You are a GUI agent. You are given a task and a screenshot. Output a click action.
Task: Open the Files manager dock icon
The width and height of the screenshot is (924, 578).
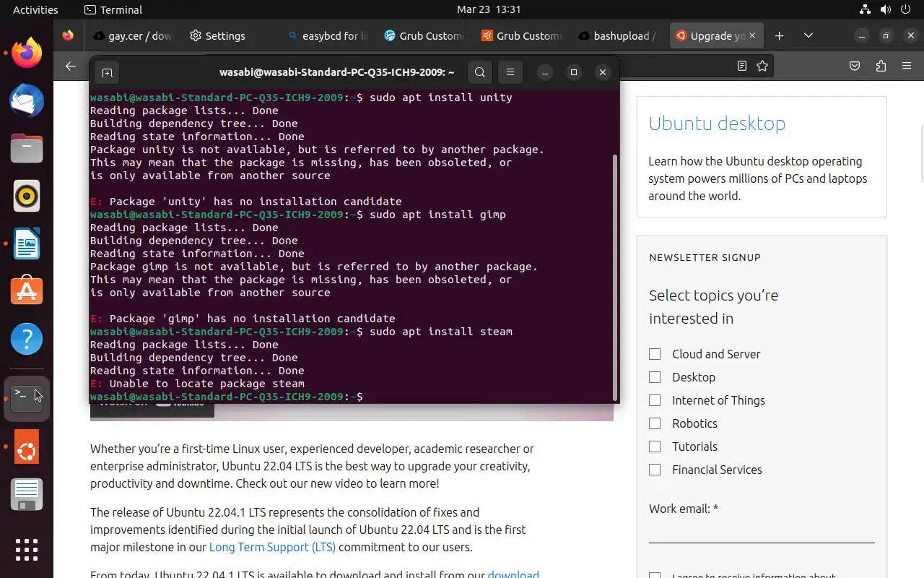(x=27, y=148)
